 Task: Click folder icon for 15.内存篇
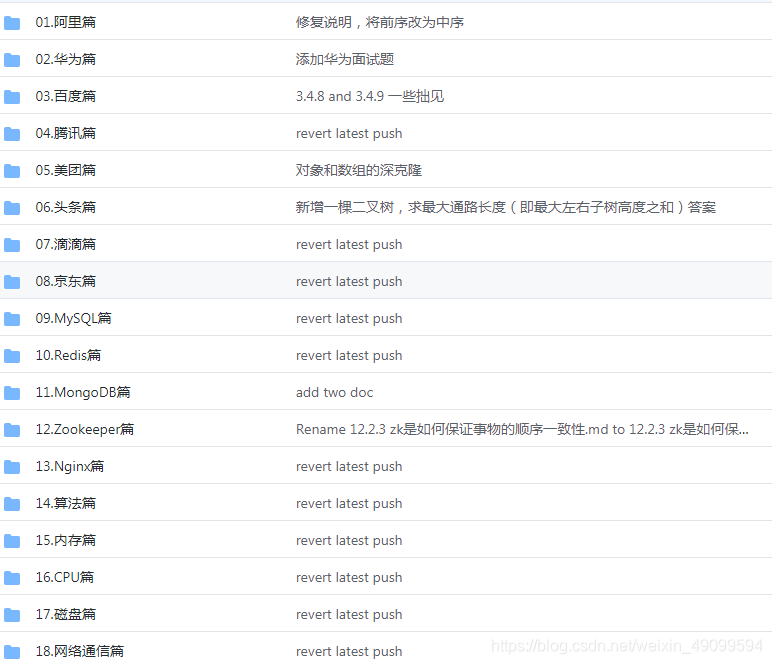(12, 541)
